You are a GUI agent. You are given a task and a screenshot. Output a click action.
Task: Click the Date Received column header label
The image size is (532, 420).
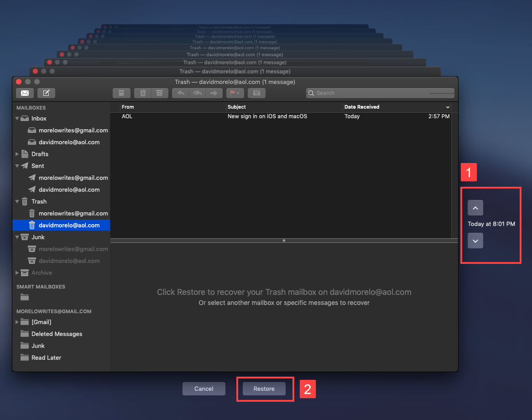362,107
